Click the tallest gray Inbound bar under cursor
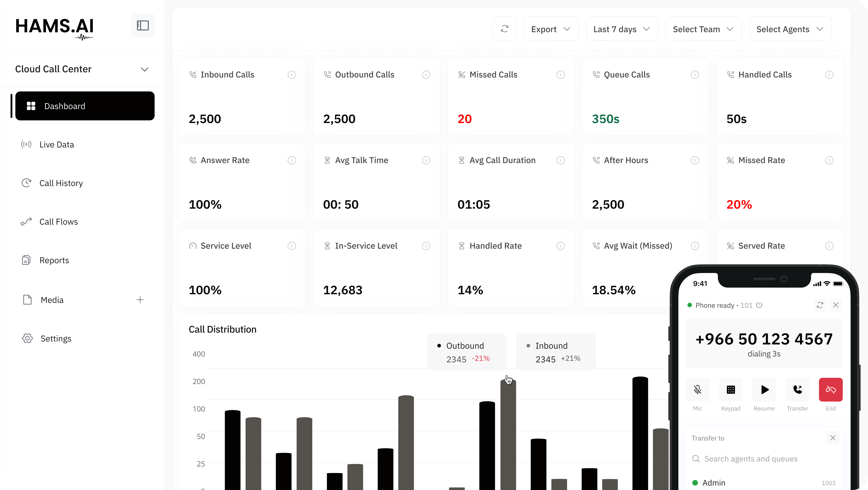The image size is (868, 490). click(x=508, y=434)
